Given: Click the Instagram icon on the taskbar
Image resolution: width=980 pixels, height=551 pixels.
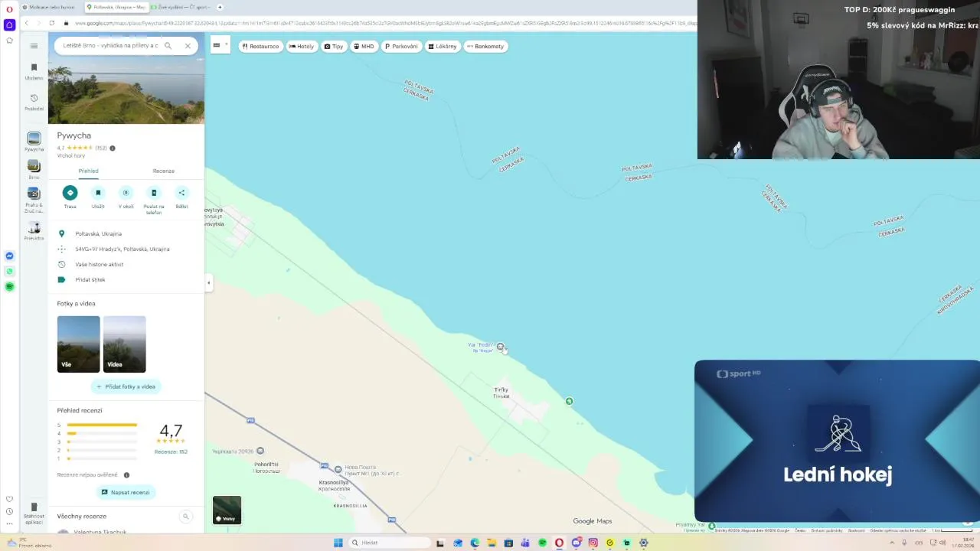Looking at the screenshot, I should pos(593,543).
